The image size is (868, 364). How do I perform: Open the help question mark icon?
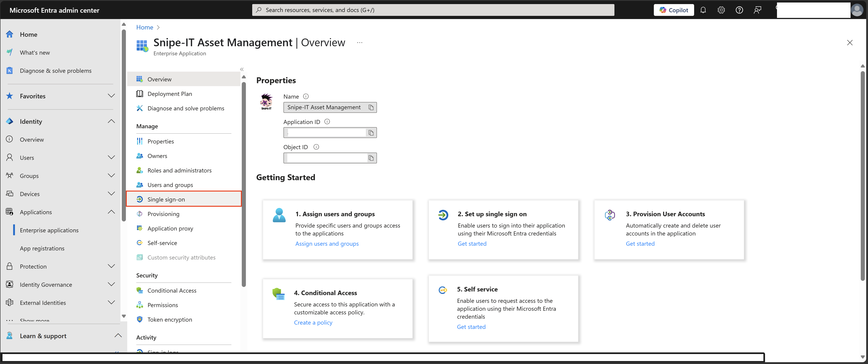[739, 10]
